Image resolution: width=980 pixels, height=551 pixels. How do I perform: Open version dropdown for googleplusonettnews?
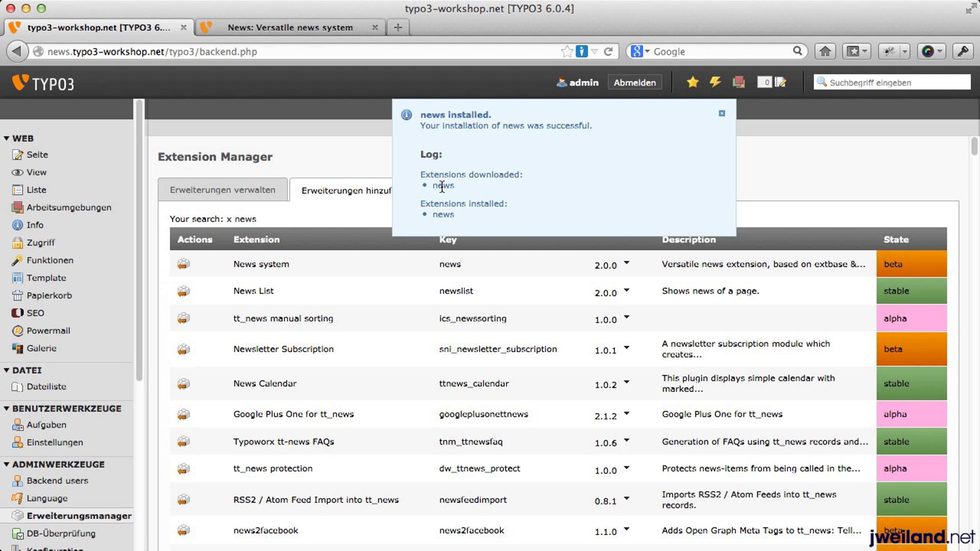pos(626,413)
